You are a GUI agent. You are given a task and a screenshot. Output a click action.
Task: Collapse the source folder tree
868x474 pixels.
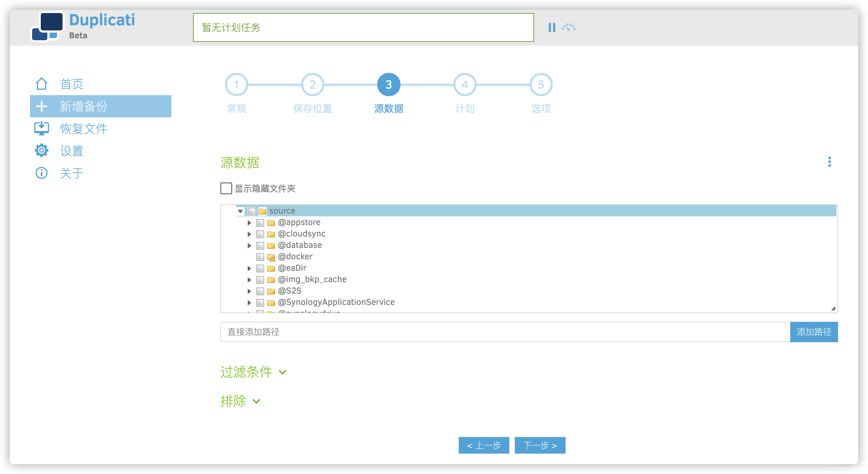240,211
